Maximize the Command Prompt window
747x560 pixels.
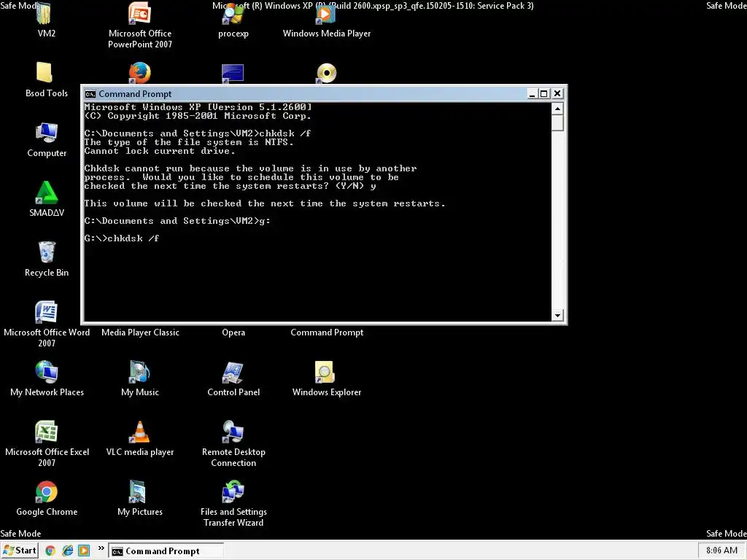pos(543,94)
